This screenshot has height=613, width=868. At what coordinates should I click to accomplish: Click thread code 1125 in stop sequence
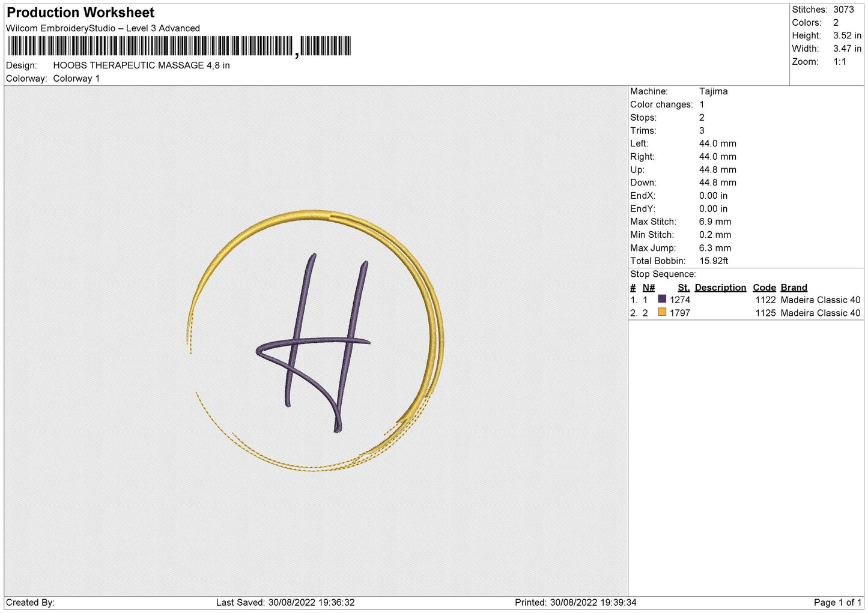tap(765, 313)
